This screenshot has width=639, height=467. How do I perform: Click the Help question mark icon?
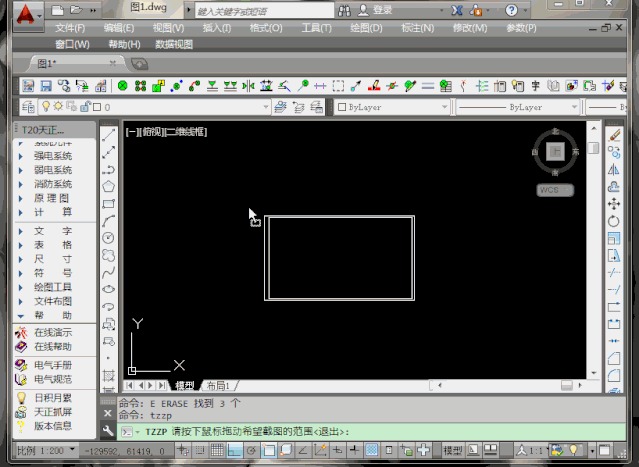tap(511, 10)
